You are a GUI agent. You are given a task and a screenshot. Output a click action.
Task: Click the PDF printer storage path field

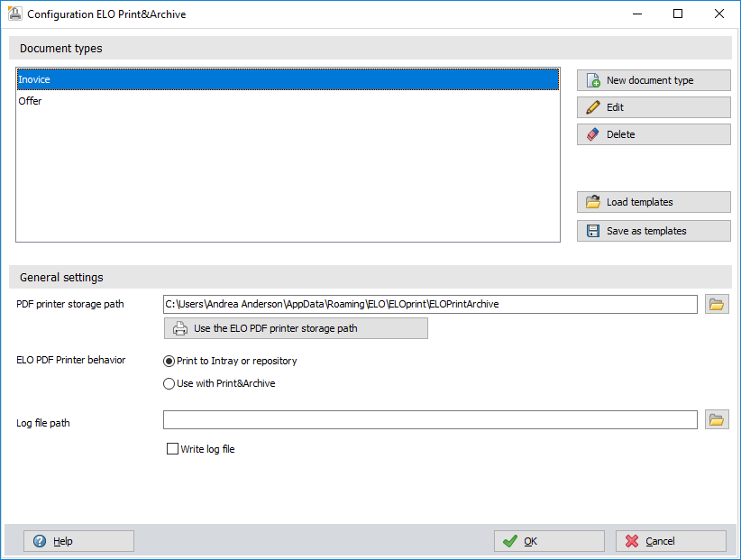click(x=430, y=304)
